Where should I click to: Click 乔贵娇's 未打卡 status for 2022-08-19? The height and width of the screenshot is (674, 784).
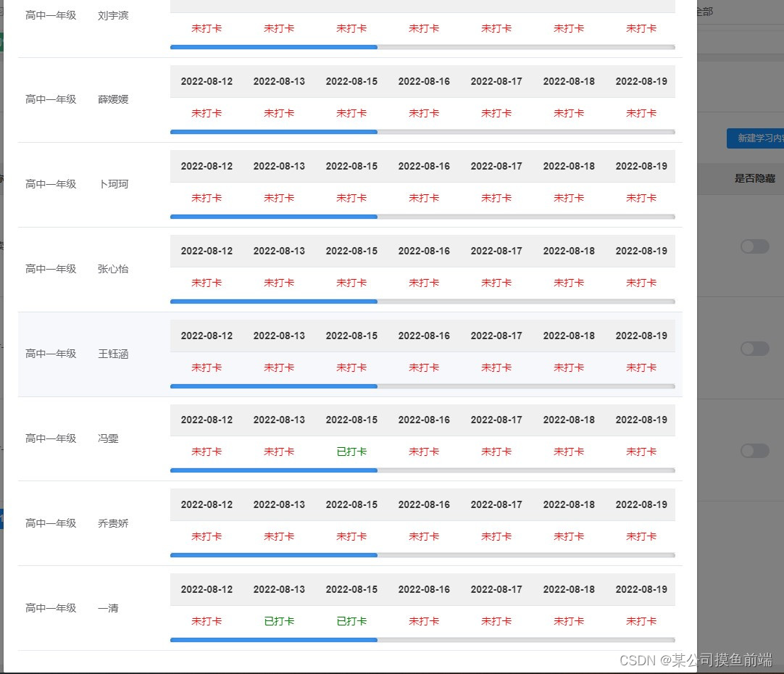click(x=641, y=536)
